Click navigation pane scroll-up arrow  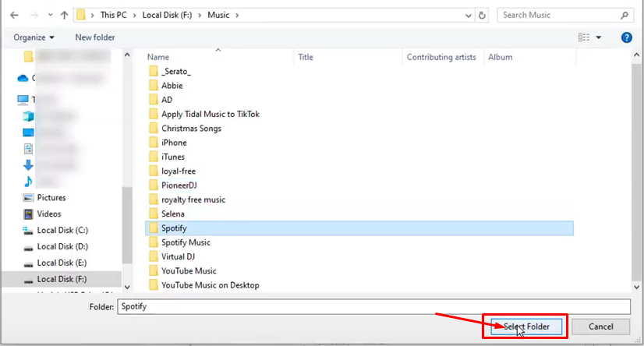pyautogui.click(x=127, y=55)
